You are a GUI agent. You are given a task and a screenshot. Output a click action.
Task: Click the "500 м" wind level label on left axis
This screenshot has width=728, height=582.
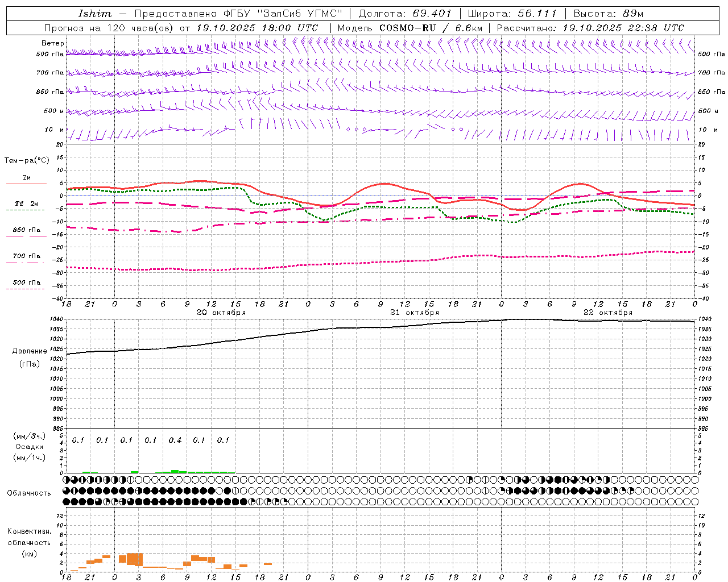pos(54,111)
